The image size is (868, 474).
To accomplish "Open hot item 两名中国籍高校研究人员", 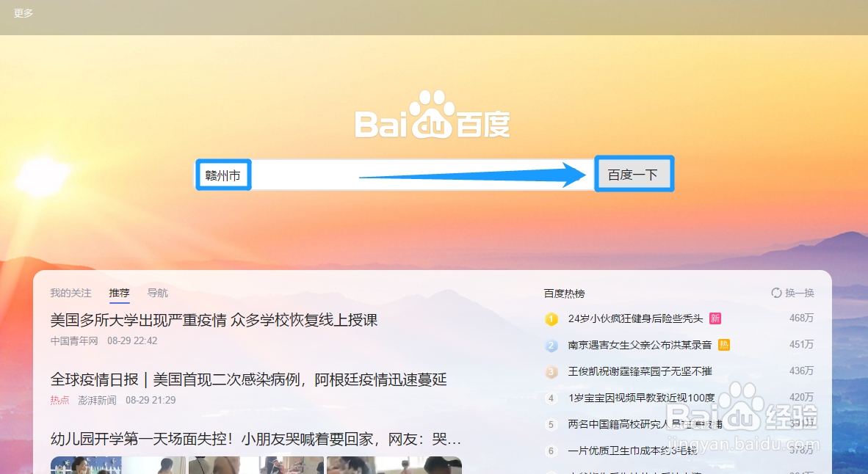I will (645, 424).
